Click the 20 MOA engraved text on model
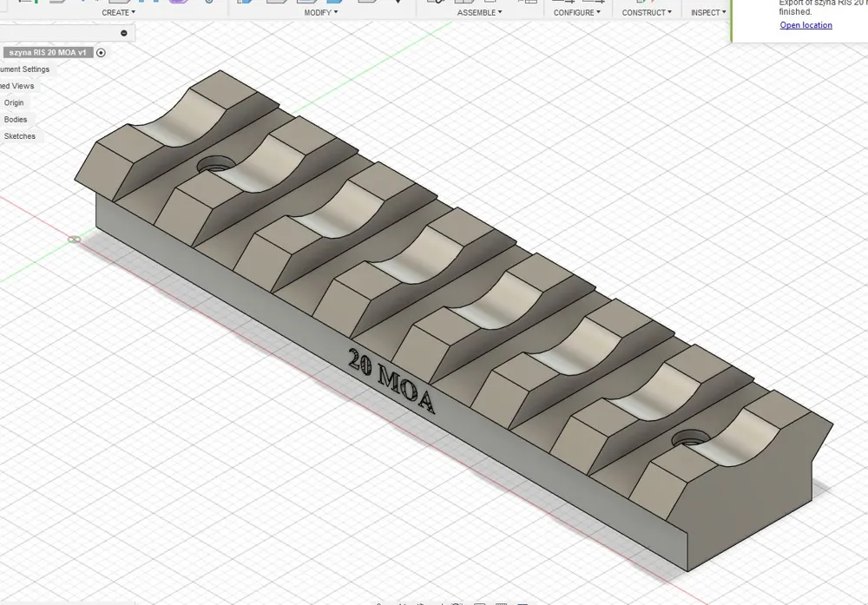868x605 pixels. pyautogui.click(x=391, y=381)
